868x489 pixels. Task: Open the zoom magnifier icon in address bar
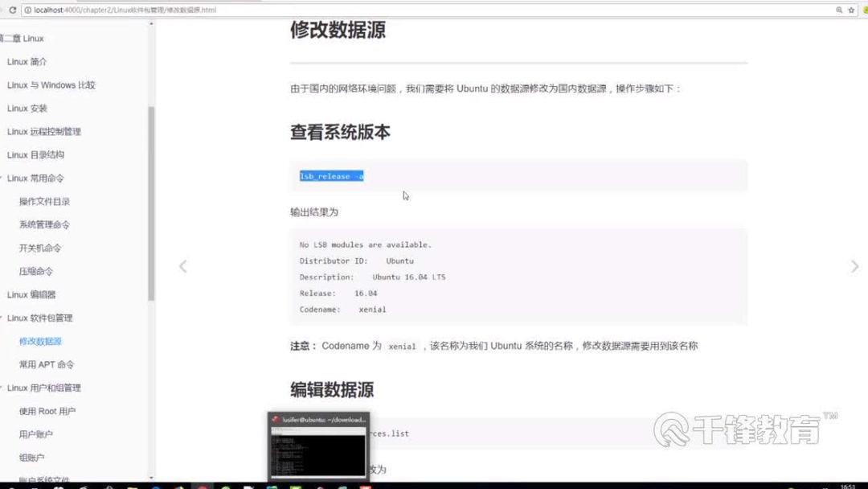tap(838, 10)
